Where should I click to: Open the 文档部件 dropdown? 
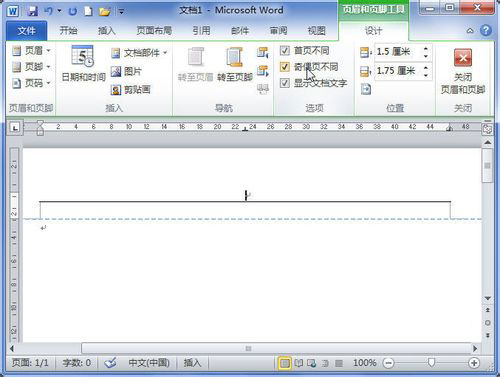click(x=139, y=53)
